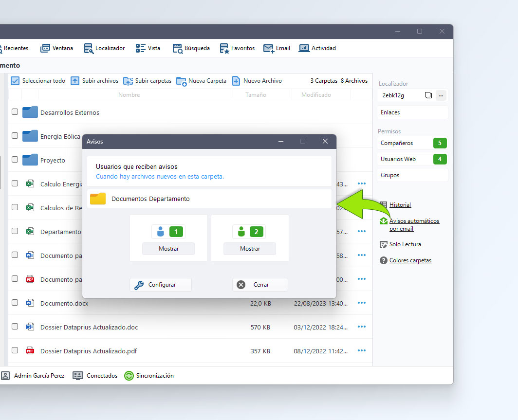Toggle the Seleccionar todo checkbox

tap(15, 81)
